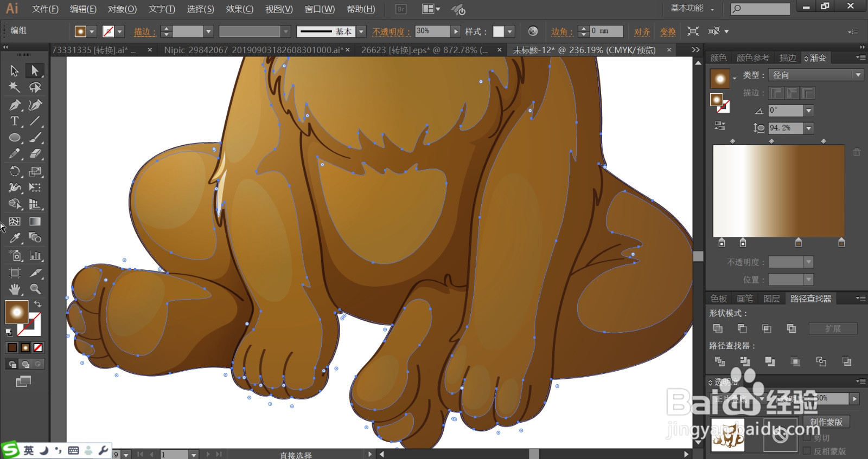Click the Reverse Gradient icon
This screenshot has height=459, width=868.
click(720, 126)
